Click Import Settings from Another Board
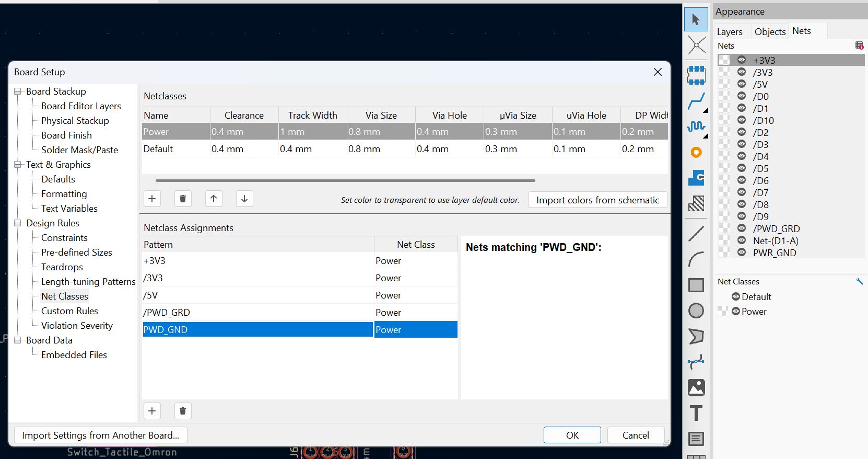 [x=100, y=435]
